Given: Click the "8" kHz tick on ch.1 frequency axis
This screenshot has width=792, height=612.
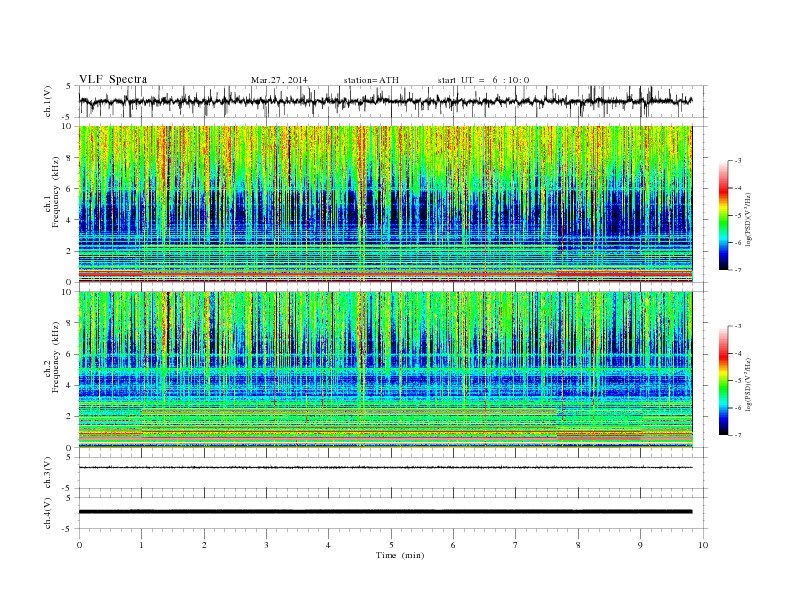Looking at the screenshot, I should [x=70, y=158].
